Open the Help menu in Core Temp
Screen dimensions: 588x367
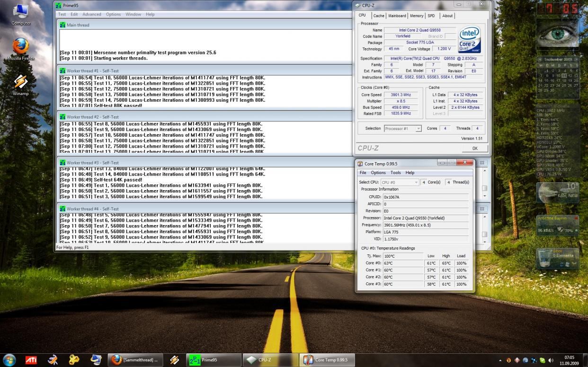[410, 173]
